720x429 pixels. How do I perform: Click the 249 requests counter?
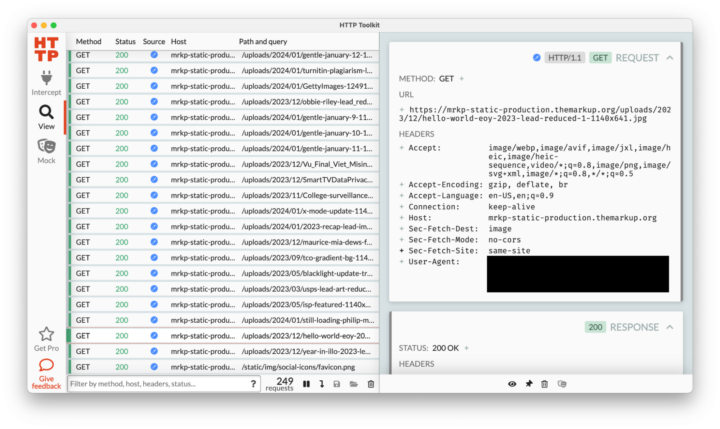coord(280,384)
